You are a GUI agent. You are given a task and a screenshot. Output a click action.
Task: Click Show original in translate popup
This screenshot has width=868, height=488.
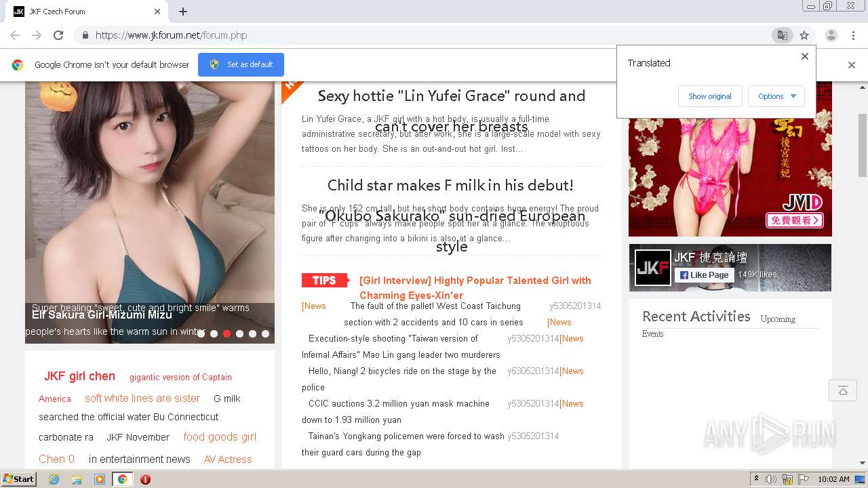coord(710,96)
